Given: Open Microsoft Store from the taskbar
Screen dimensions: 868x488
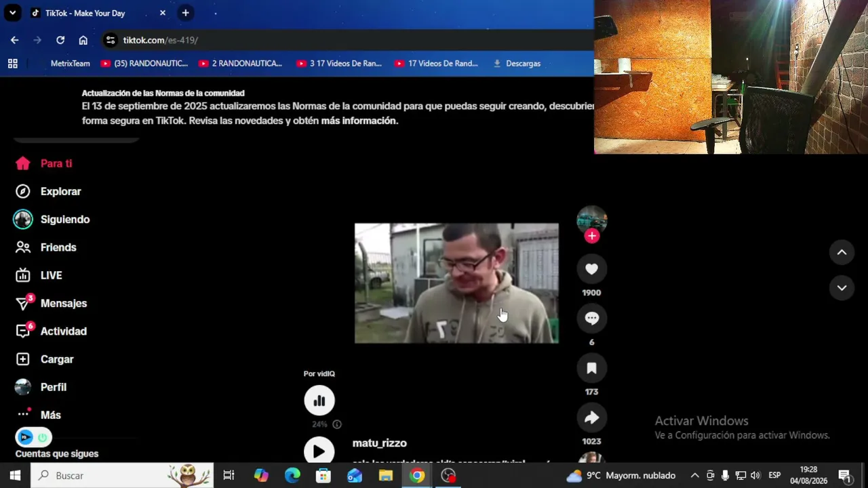Looking at the screenshot, I should 323,476.
